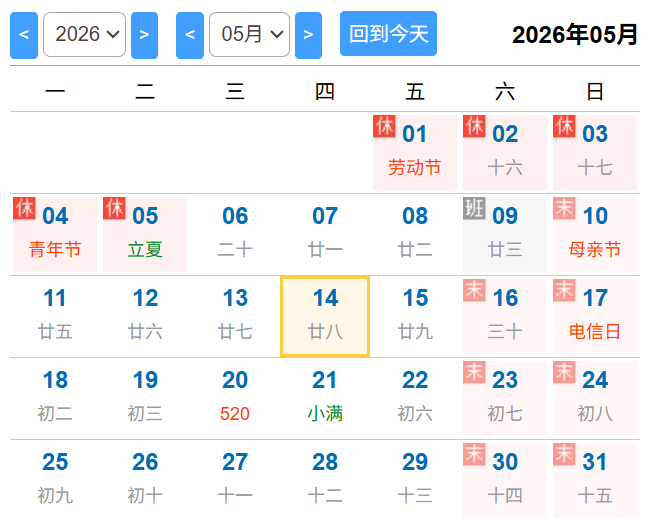Select May 31 十五 date cell
Image resolution: width=652 pixels, height=520 pixels.
tap(595, 480)
